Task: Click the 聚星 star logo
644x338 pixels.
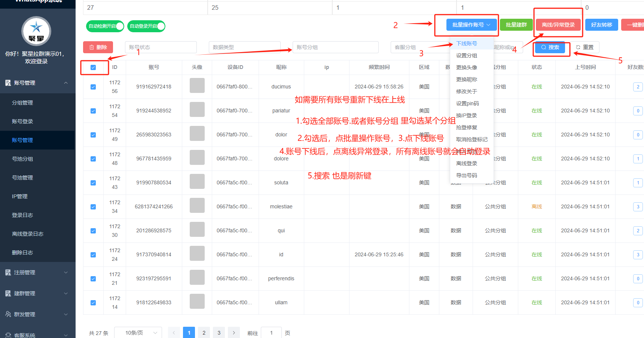Action: tap(37, 31)
